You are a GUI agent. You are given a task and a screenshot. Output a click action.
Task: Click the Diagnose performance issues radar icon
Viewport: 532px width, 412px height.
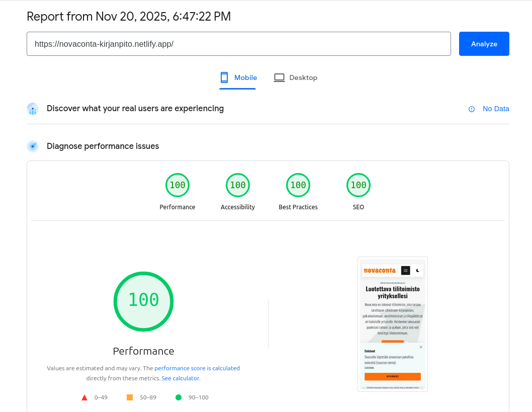click(x=33, y=146)
